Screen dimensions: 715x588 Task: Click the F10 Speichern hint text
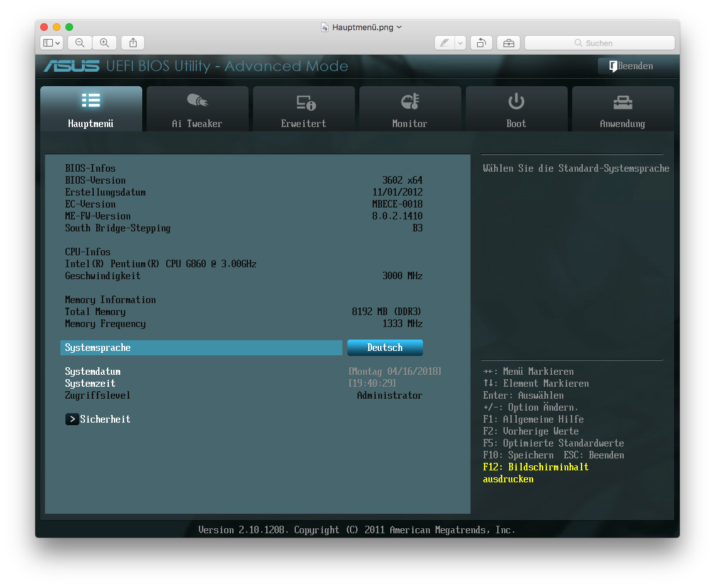click(518, 455)
